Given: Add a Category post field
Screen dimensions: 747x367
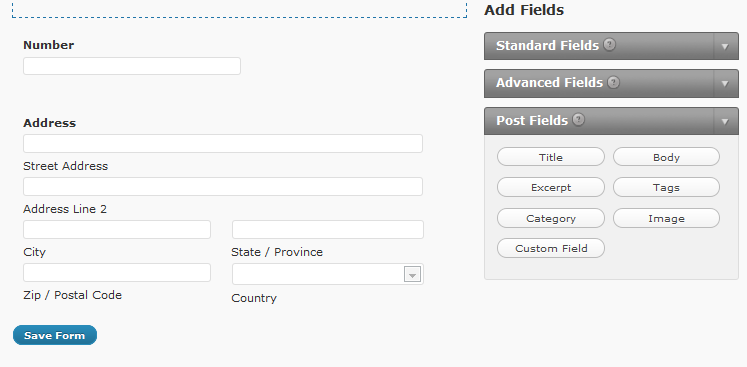Looking at the screenshot, I should pyautogui.click(x=551, y=218).
